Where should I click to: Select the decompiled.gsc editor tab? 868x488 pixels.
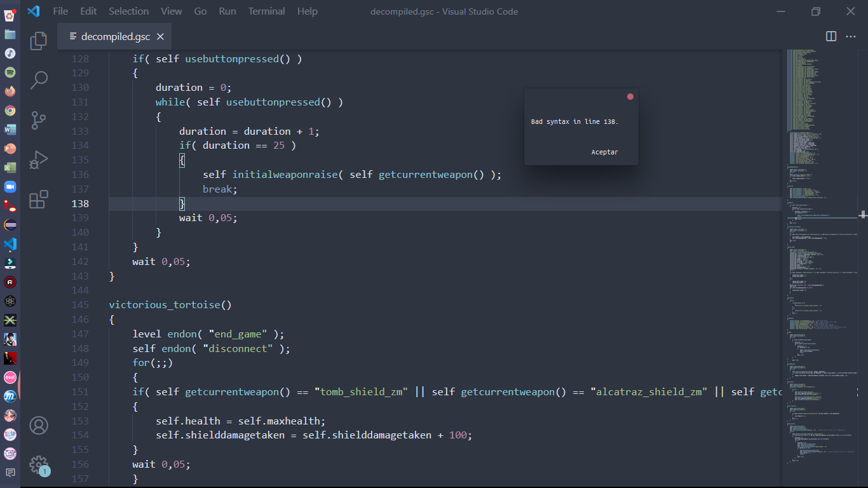coord(114,37)
